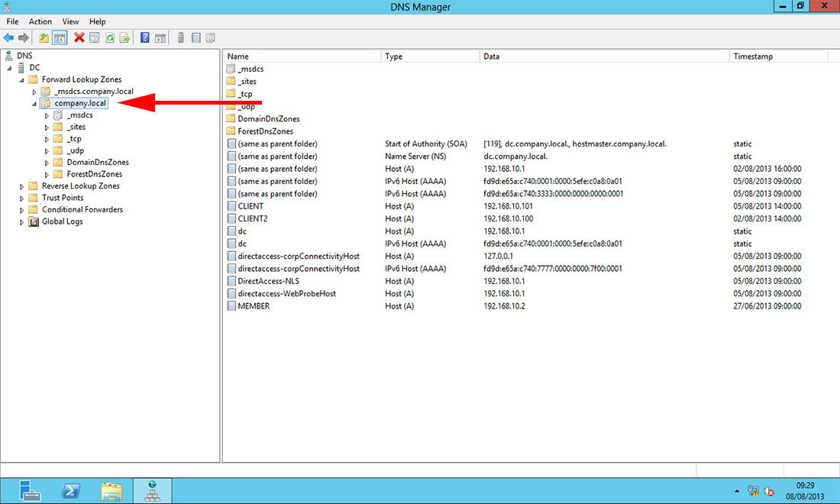This screenshot has width=840, height=504.
Task: Open the ForestDnsZones folder in the list pane
Action: tap(260, 131)
